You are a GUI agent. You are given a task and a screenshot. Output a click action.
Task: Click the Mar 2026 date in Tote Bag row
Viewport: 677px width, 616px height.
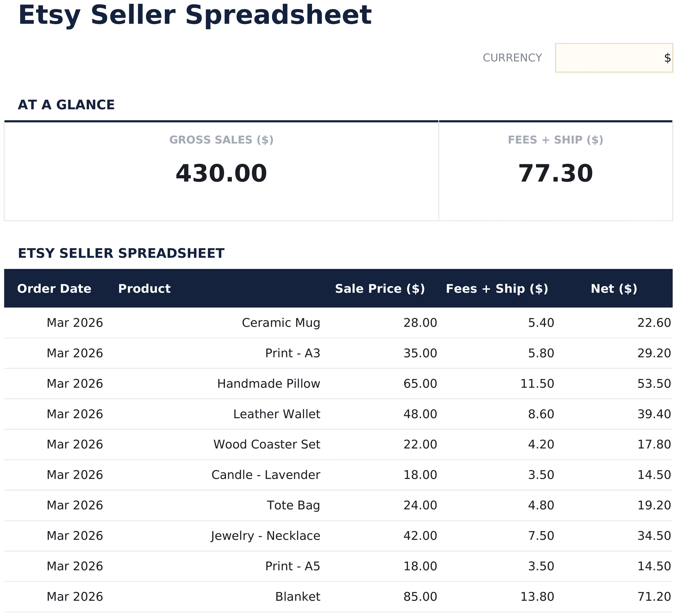click(x=74, y=505)
